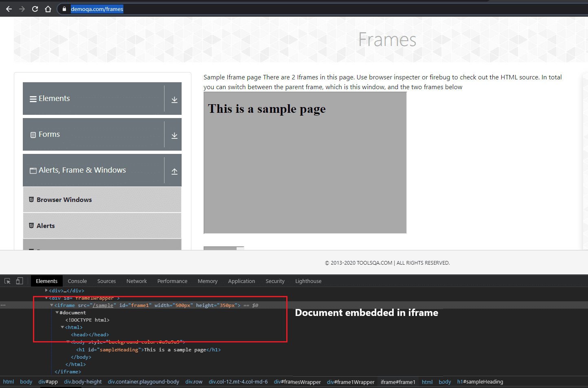Screen dimensions: 588x388
Task: Click the Frames page title
Action: [387, 40]
